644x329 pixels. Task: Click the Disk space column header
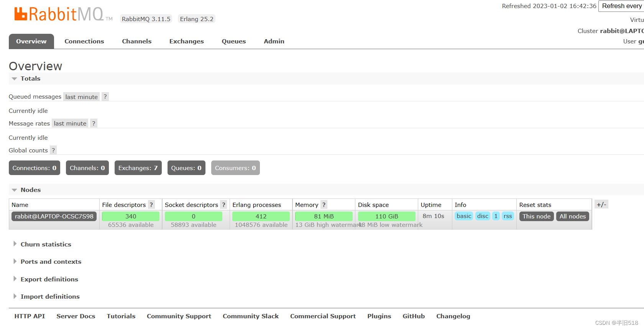(x=373, y=205)
